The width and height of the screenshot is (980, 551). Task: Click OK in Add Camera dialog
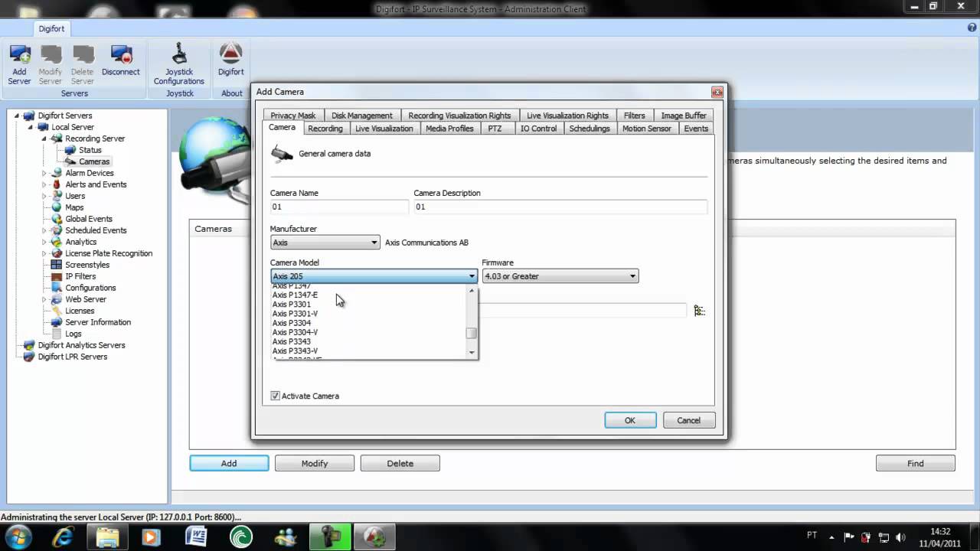click(630, 420)
